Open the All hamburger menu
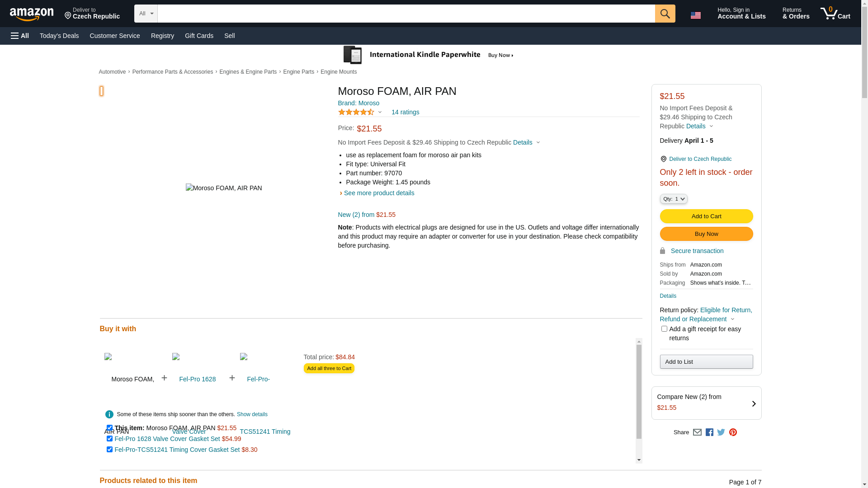This screenshot has width=868, height=488. pos(20,36)
